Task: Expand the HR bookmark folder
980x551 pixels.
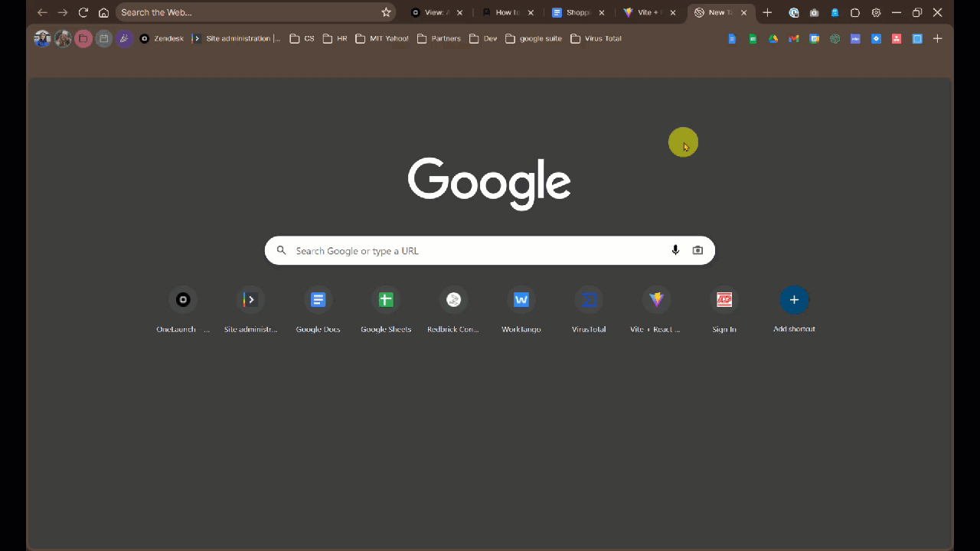Action: click(x=335, y=38)
